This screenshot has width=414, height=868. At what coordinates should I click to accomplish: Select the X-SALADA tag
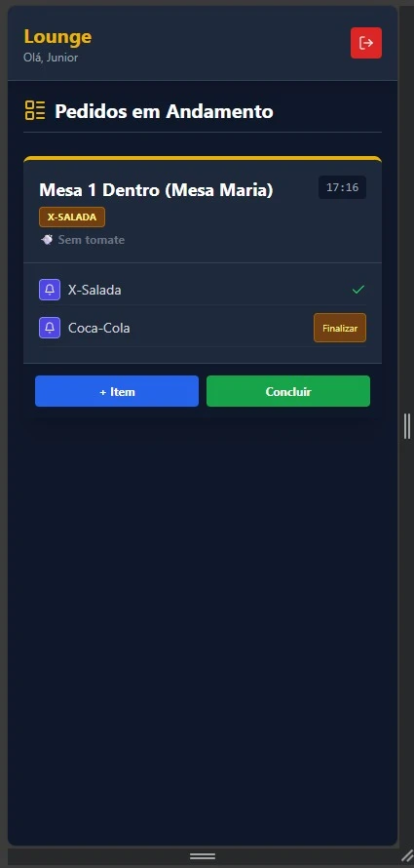point(72,217)
